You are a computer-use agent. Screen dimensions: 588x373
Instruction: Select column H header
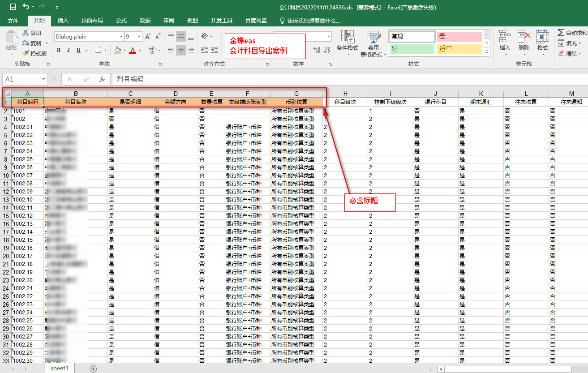[x=345, y=94]
